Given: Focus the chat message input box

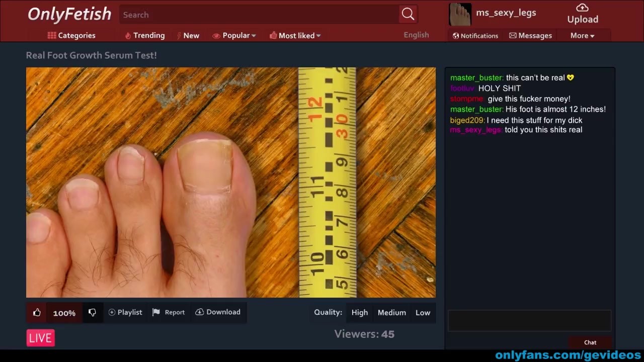Looking at the screenshot, I should point(529,321).
